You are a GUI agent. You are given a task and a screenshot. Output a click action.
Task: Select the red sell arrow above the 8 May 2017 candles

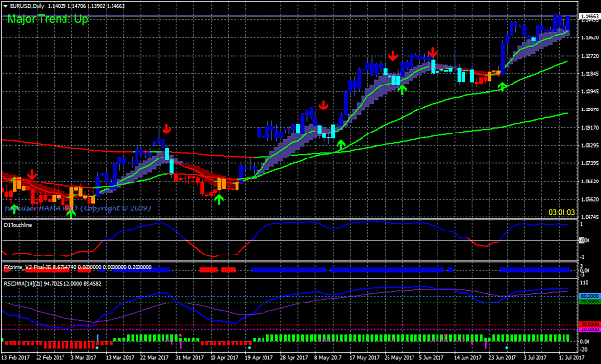click(323, 106)
